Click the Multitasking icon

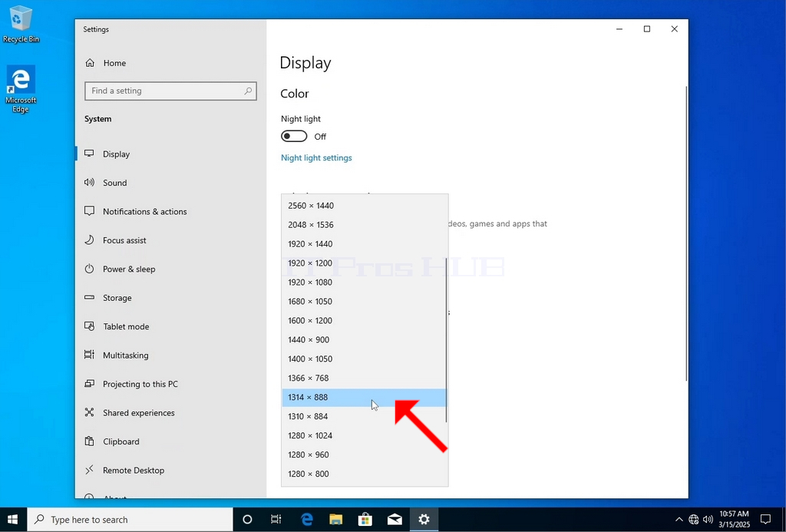coord(89,355)
